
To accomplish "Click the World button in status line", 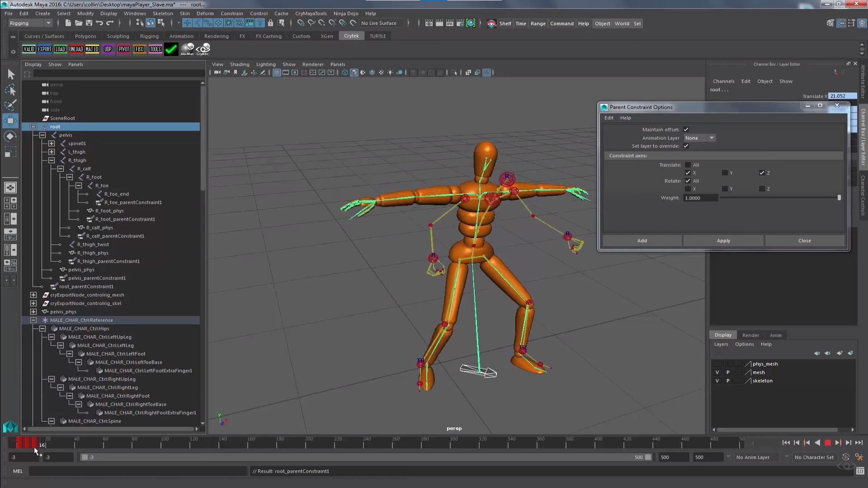I will click(622, 23).
